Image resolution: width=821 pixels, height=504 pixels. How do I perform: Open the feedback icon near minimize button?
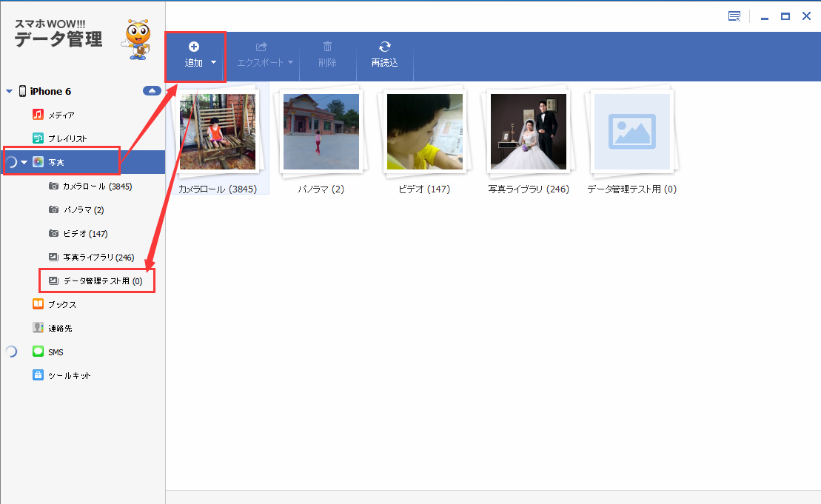(x=734, y=16)
